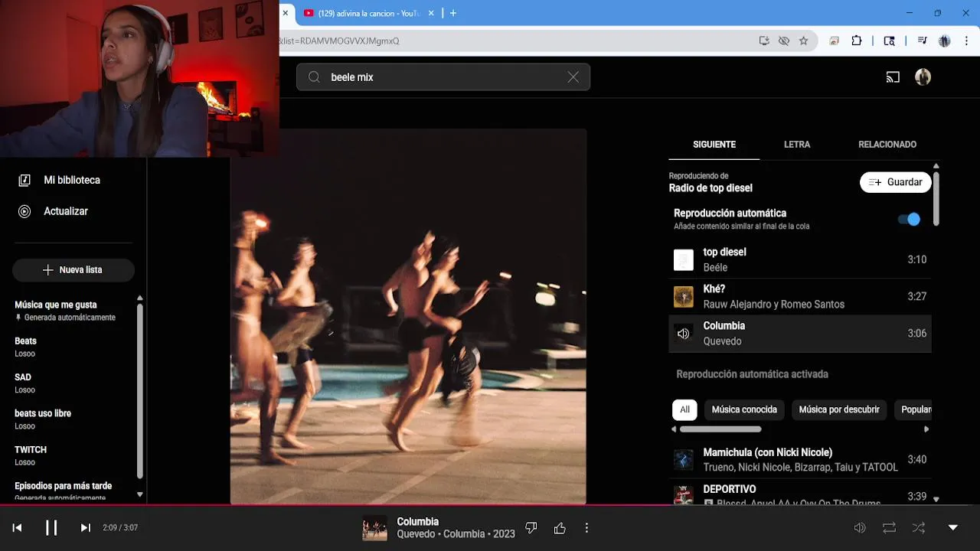The height and width of the screenshot is (551, 980).
Task: Click the player bar Columbia thumbnail
Action: pos(374,528)
